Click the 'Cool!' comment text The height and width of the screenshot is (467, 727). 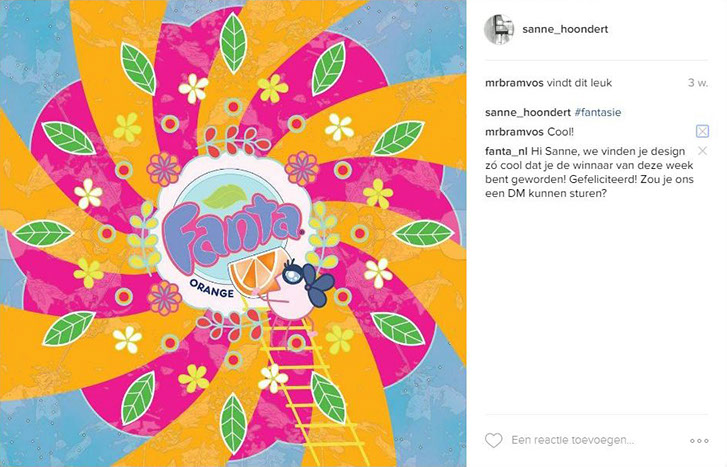(x=561, y=132)
